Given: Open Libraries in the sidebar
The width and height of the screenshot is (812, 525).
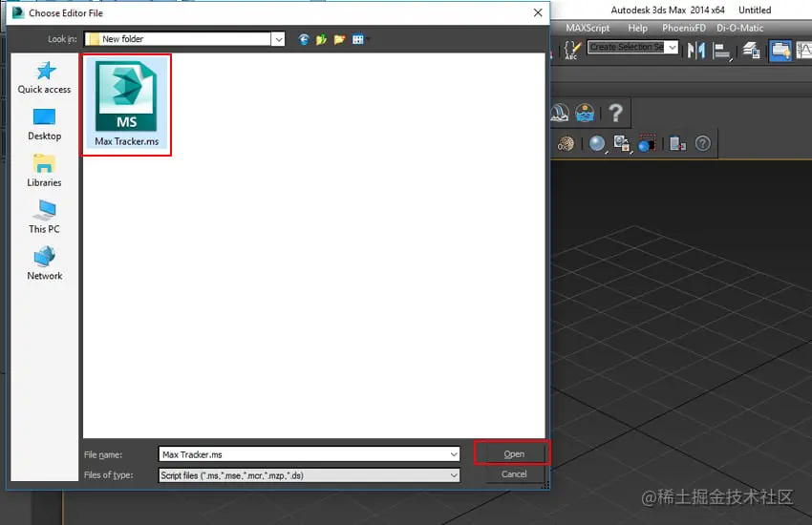Looking at the screenshot, I should 45,171.
